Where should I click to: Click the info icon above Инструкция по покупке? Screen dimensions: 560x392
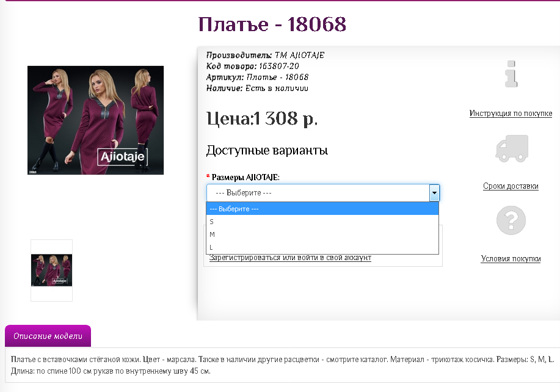[511, 74]
